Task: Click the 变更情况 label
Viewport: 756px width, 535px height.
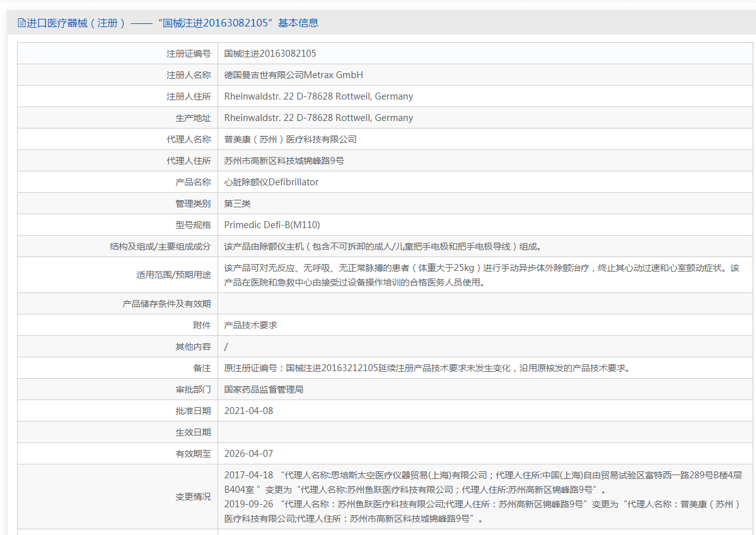Action: [193, 497]
